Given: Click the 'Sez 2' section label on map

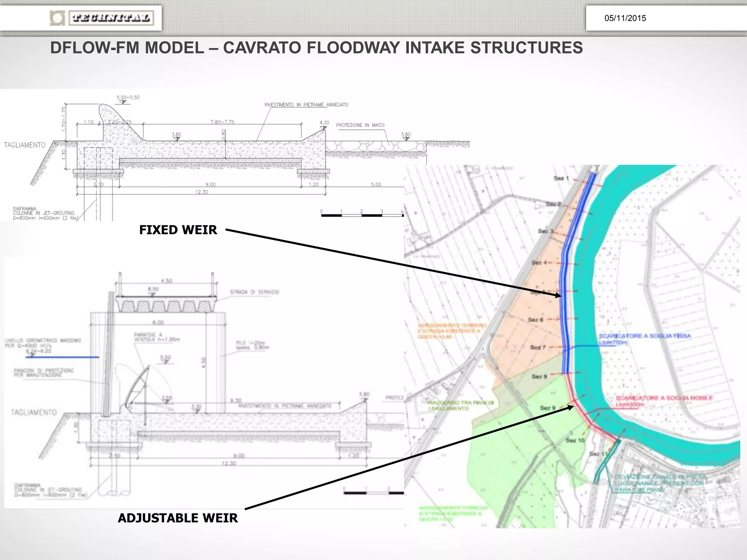Looking at the screenshot, I should (553, 204).
